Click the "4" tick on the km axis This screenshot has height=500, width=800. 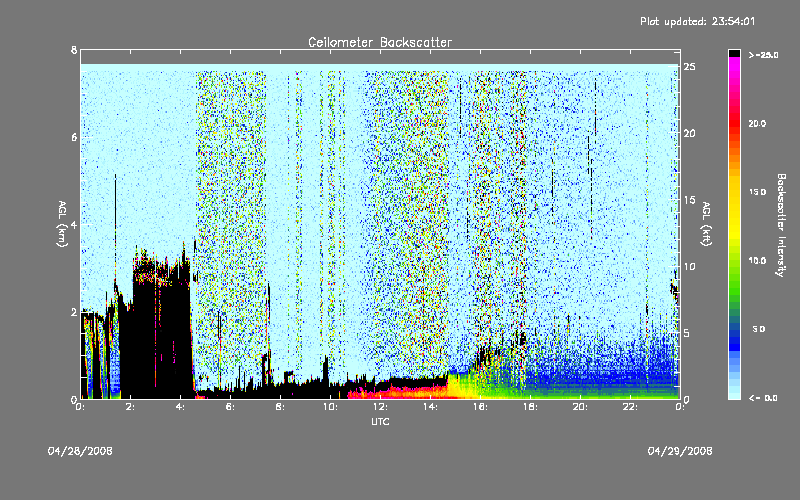tap(74, 224)
